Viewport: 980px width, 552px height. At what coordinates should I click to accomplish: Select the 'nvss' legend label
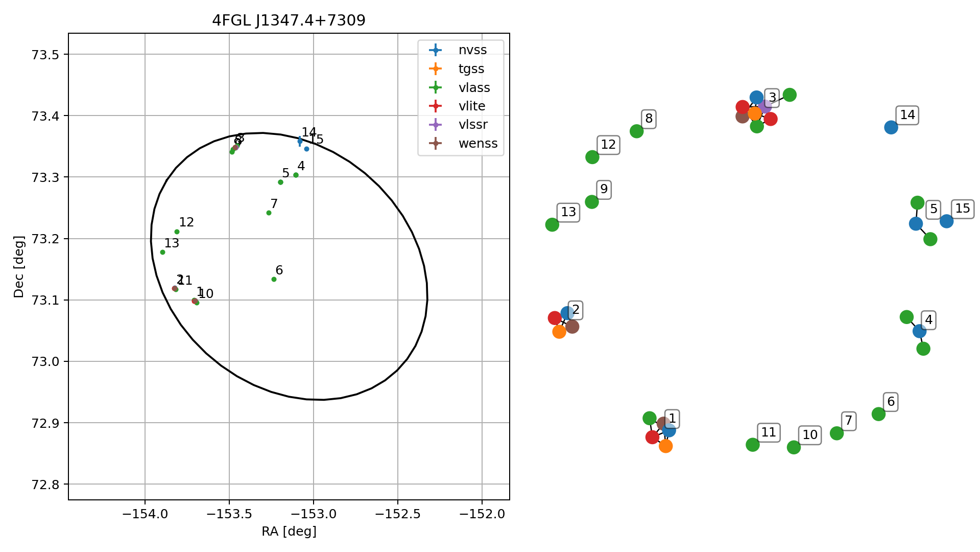click(x=472, y=50)
